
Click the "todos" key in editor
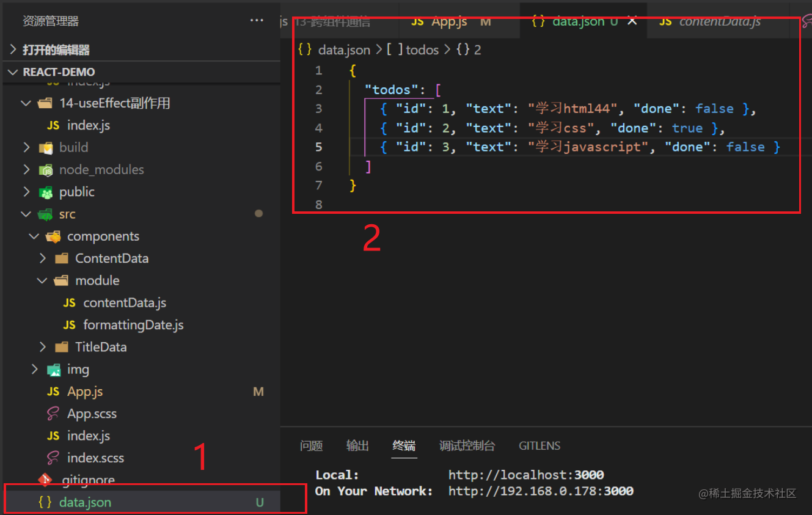[x=392, y=90]
